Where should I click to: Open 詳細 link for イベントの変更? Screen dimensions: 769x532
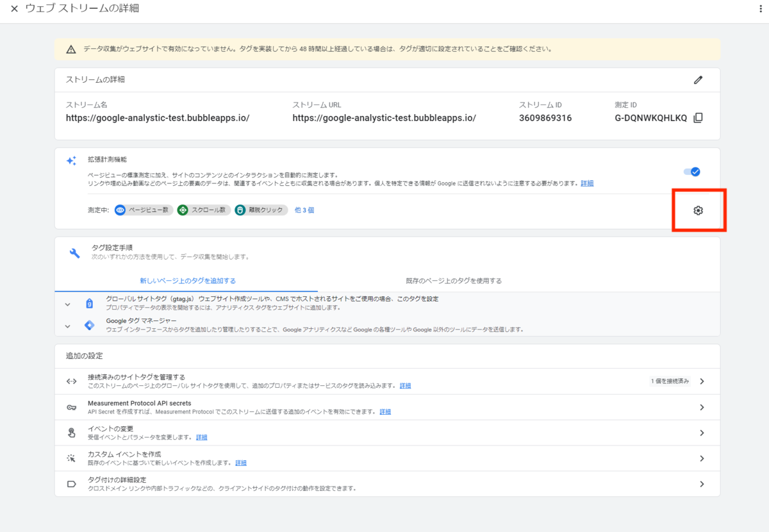click(x=202, y=437)
